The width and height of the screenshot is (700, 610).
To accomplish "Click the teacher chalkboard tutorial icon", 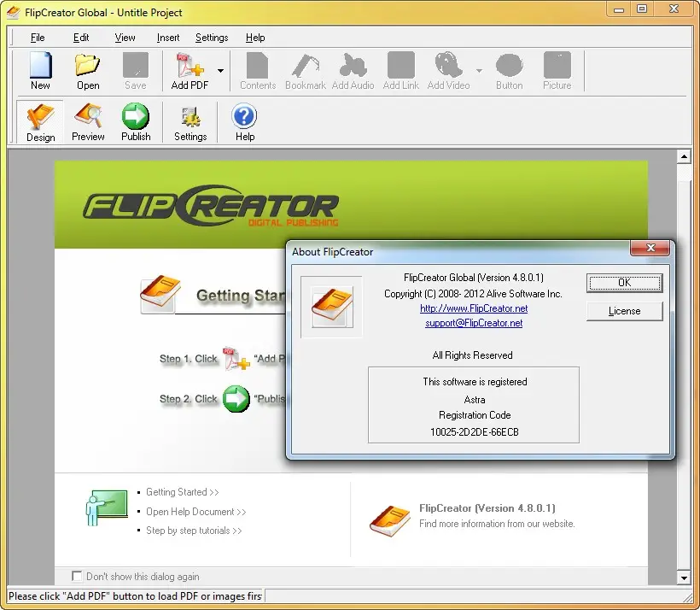I will pos(106,507).
